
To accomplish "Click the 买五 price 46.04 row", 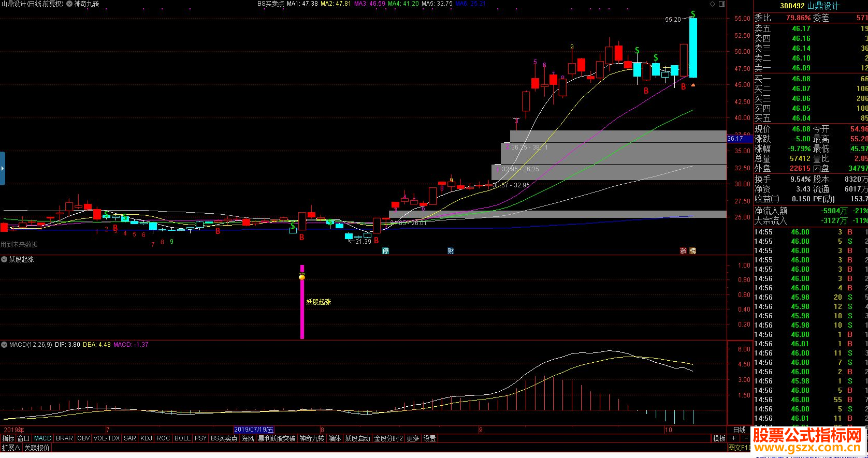I will 811,119.
